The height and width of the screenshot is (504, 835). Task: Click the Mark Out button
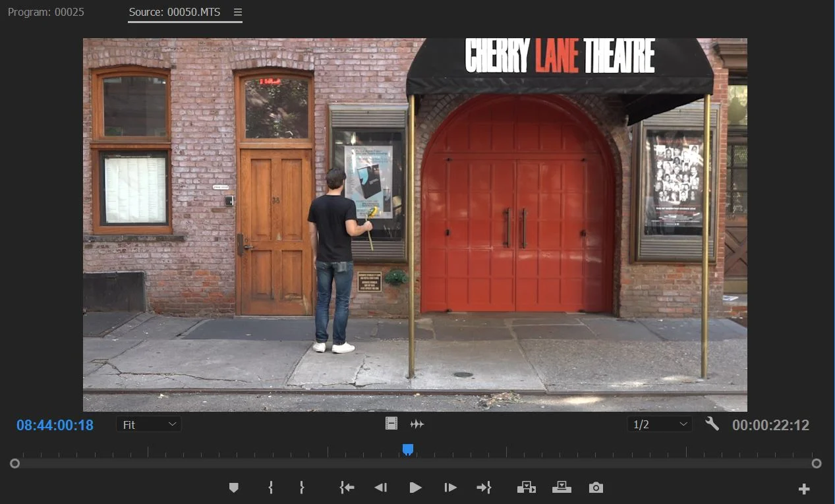pyautogui.click(x=302, y=488)
